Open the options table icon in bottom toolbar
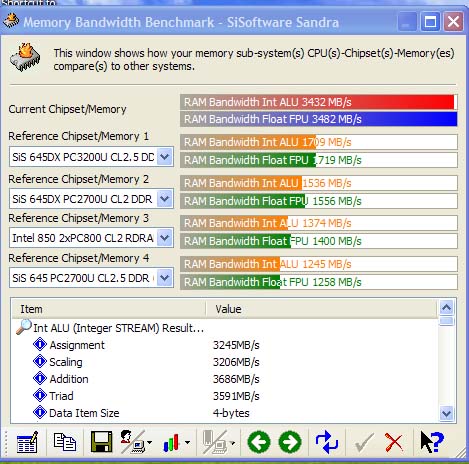 (27, 442)
